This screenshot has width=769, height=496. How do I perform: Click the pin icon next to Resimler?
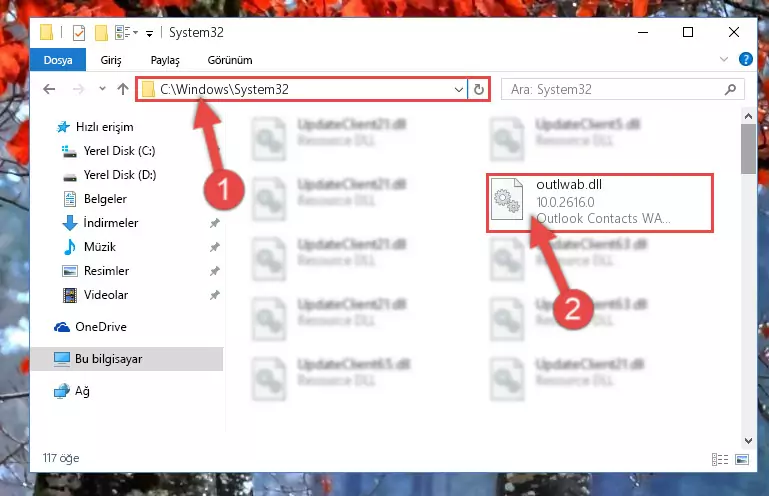coord(214,271)
